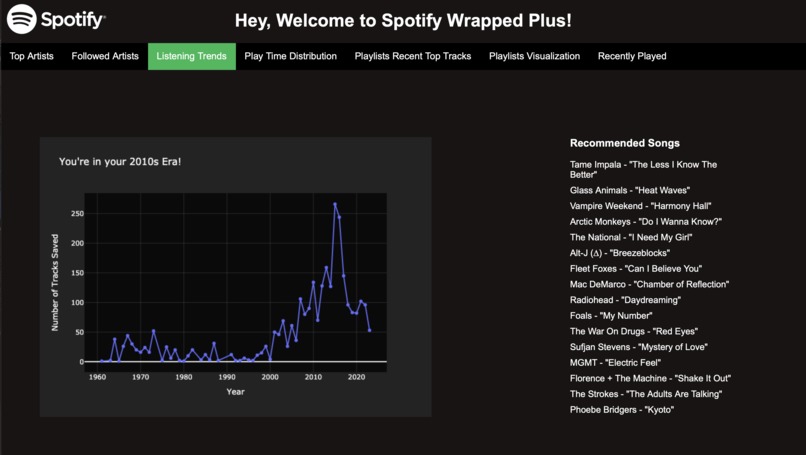
Task: Click the 2000 tick label on x-axis
Action: click(x=270, y=377)
